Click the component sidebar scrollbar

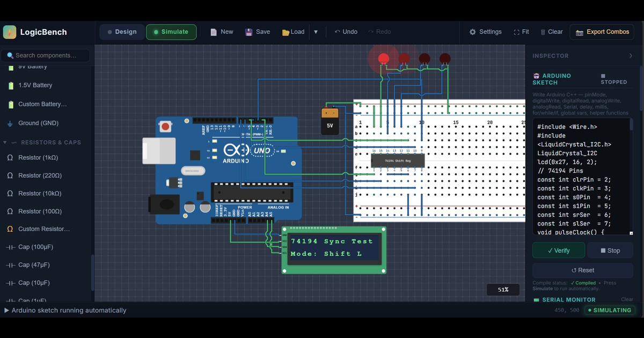92,273
